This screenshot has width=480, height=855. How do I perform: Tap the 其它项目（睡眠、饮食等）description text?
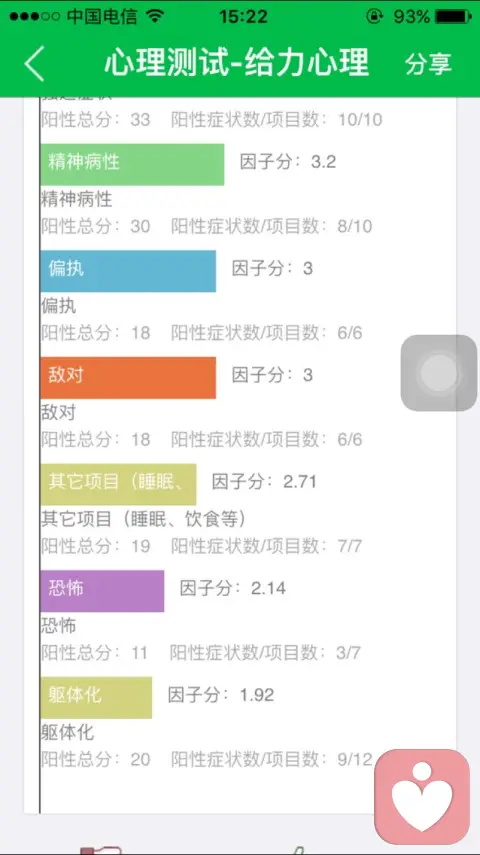click(143, 519)
